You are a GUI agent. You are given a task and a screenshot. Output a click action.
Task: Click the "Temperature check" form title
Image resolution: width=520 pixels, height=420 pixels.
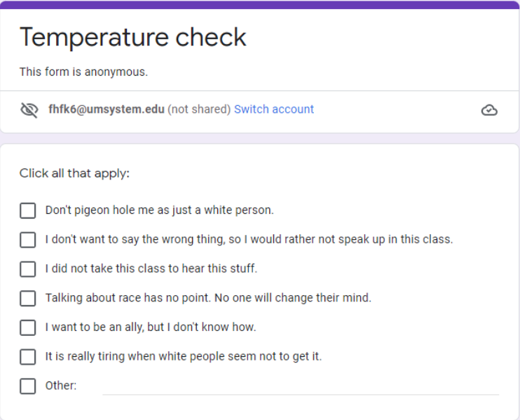pos(133,37)
